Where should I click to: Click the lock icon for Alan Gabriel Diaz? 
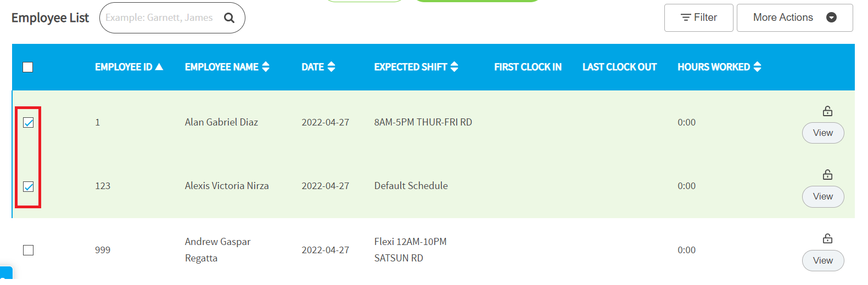827,111
